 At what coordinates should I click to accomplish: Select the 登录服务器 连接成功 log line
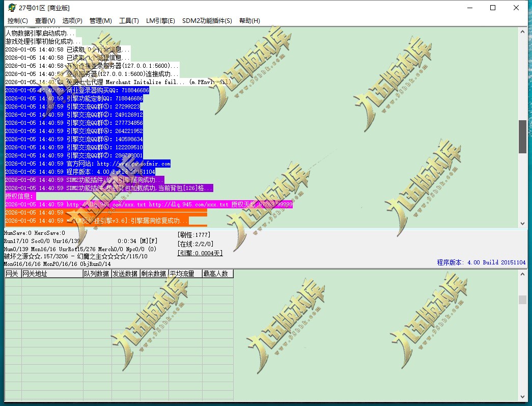92,74
